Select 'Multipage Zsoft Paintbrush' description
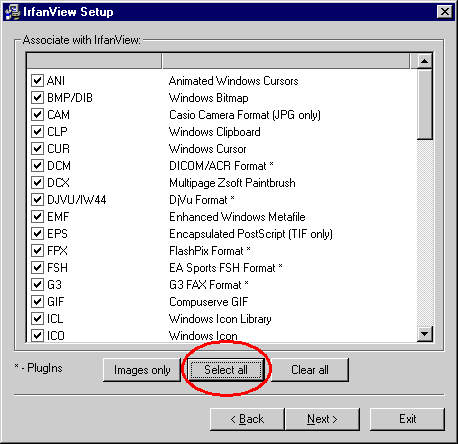 click(x=232, y=183)
